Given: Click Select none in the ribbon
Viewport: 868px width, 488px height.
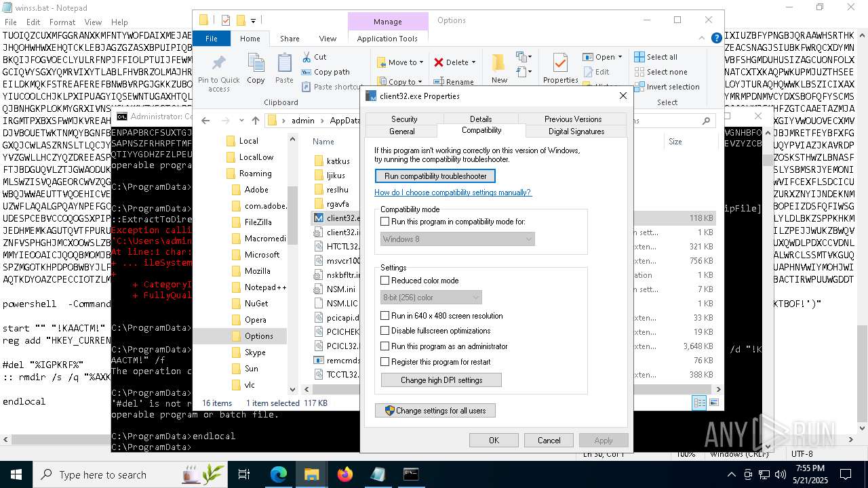Looking at the screenshot, I should (660, 72).
